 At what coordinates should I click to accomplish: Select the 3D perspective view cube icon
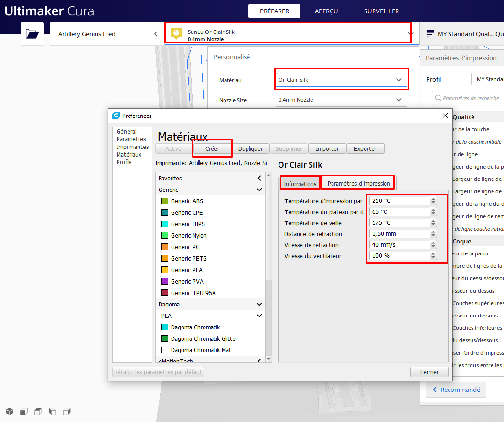pyautogui.click(x=10, y=411)
